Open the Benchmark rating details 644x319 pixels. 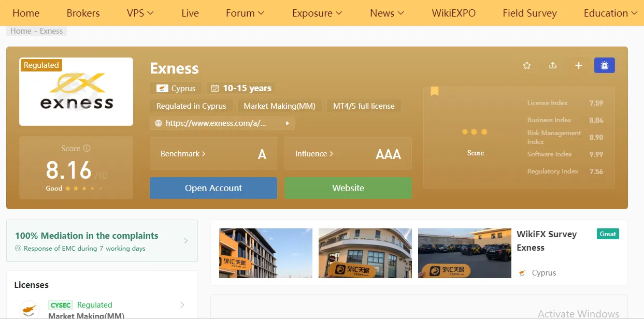[x=213, y=154]
